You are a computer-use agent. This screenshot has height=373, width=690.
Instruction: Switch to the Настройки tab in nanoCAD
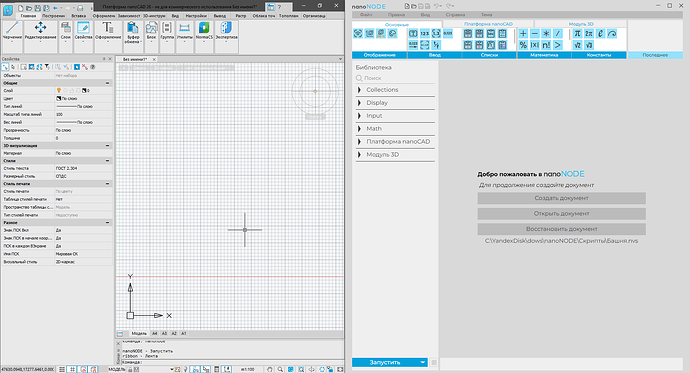click(196, 16)
